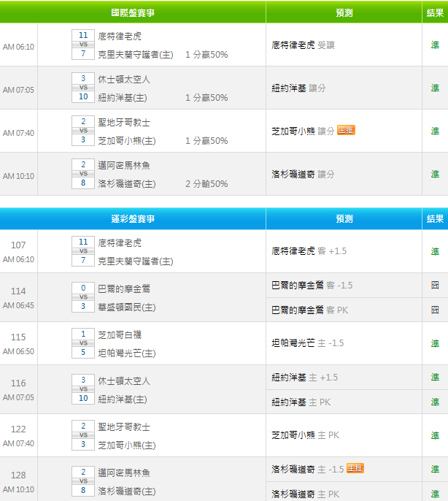Click the 預測 header in the blue table

tap(344, 219)
